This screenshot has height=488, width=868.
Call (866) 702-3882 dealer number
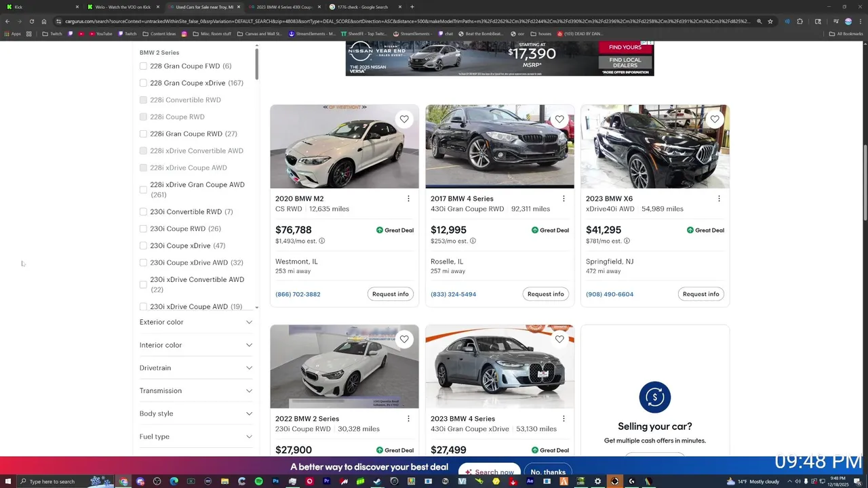298,294
